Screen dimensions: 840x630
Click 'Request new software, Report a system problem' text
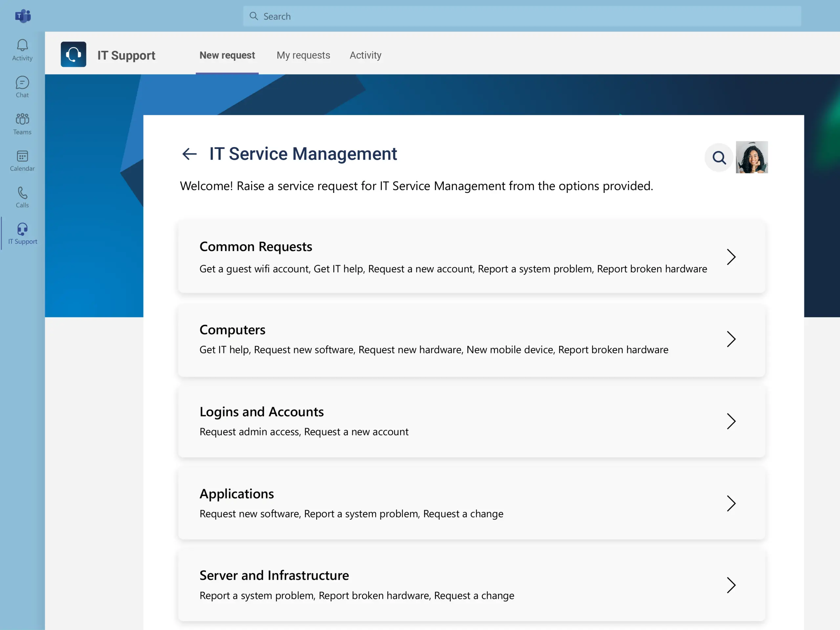[351, 514]
